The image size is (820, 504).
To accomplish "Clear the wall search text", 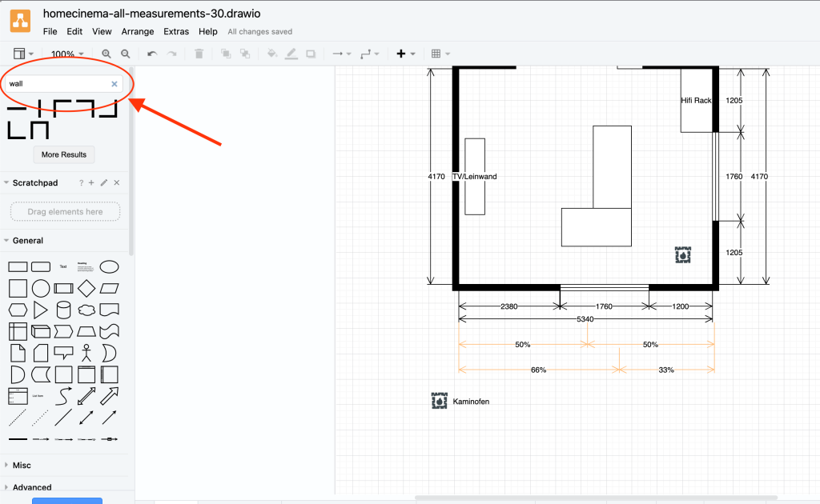I will pyautogui.click(x=114, y=83).
